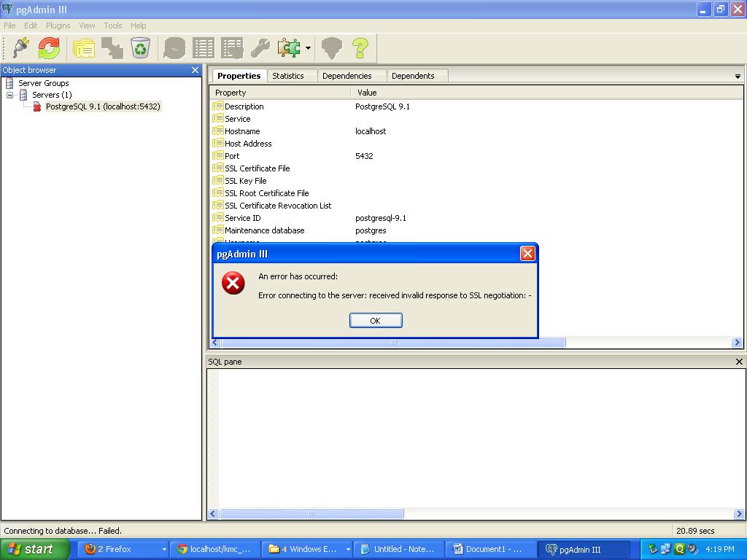Switch to the Dependencies tab
Image resolution: width=747 pixels, height=560 pixels.
coord(347,76)
